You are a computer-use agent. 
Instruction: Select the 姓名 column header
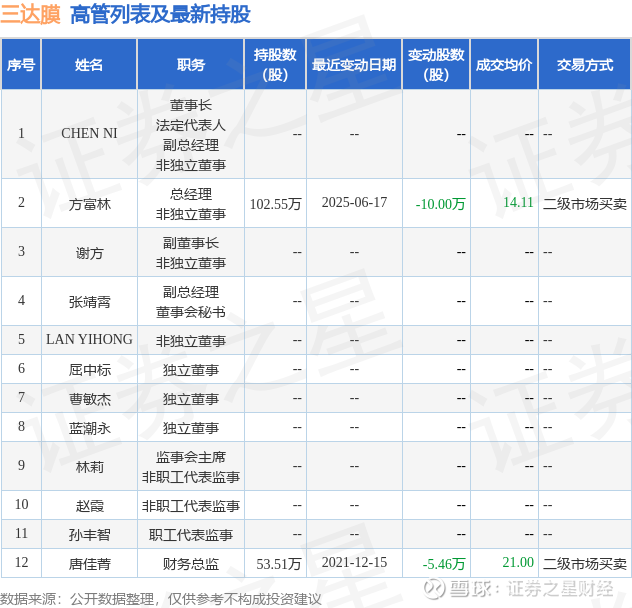tap(89, 65)
